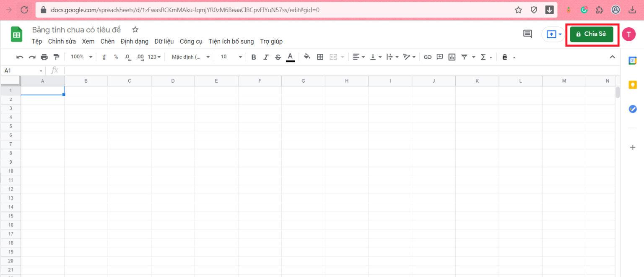The height and width of the screenshot is (277, 644).
Task: Toggle italic formatting
Action: point(266,57)
